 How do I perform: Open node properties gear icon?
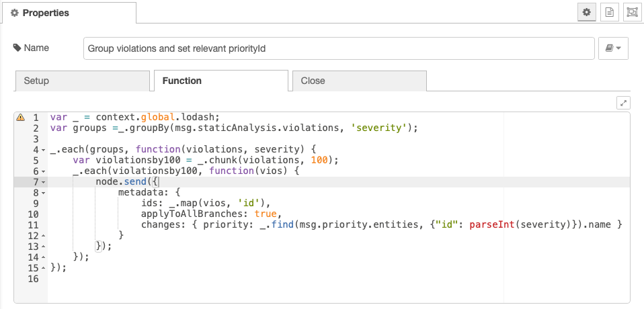587,12
